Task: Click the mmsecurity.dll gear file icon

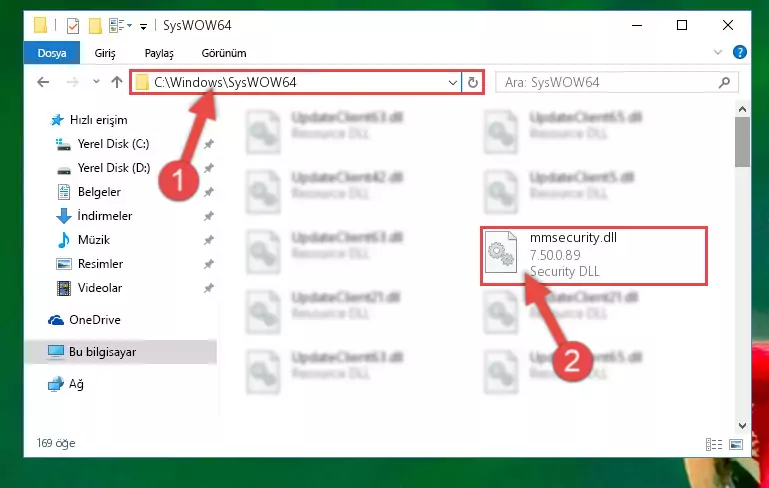Action: point(501,252)
